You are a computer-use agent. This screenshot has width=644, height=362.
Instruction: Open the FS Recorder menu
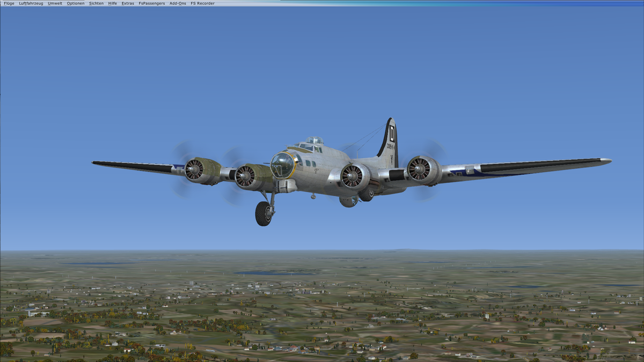pyautogui.click(x=202, y=3)
